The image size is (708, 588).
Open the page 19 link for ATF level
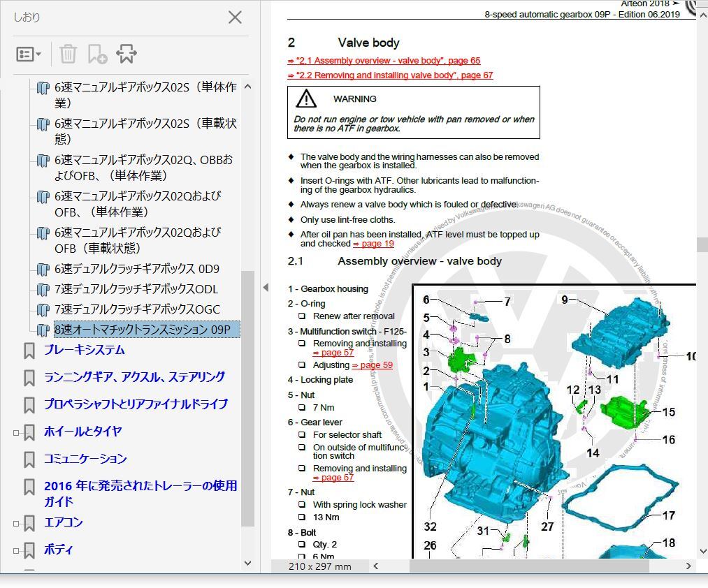(373, 244)
